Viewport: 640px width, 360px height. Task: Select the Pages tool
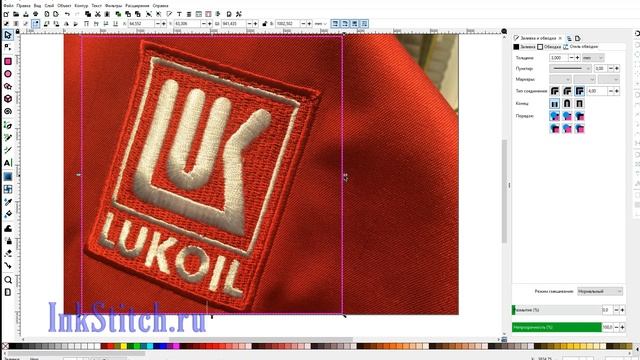click(8, 293)
